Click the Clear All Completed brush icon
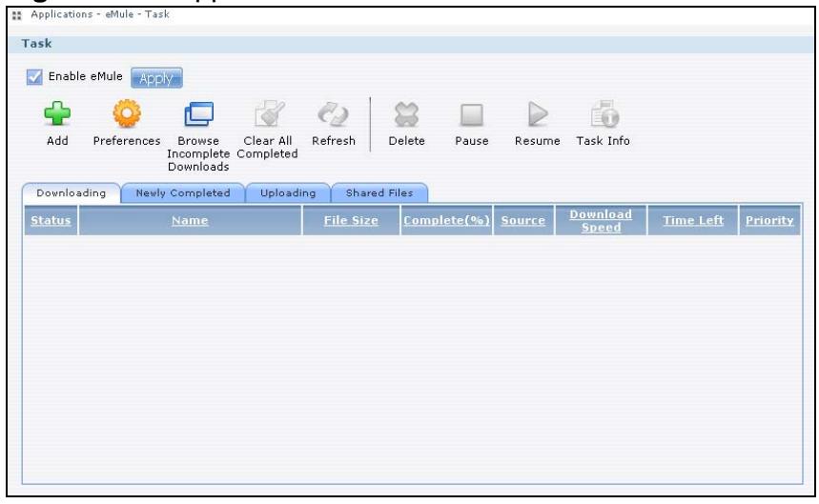819x504 pixels. (269, 113)
